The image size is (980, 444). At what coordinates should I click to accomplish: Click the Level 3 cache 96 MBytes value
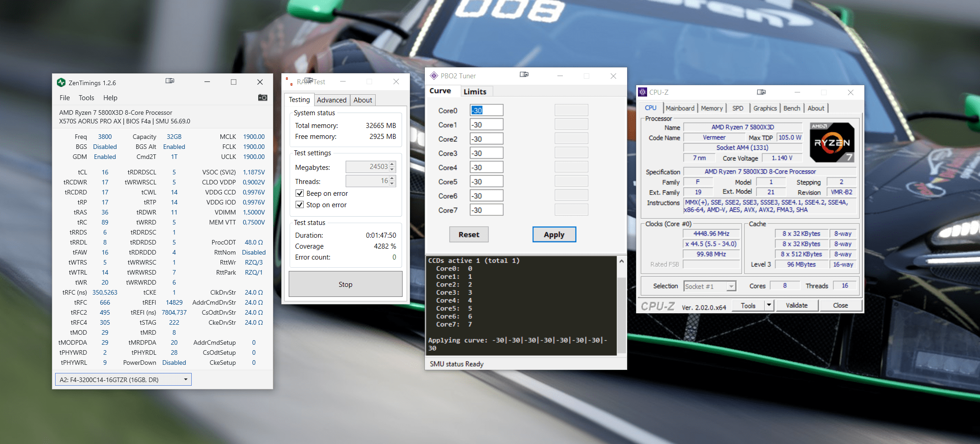801,265
